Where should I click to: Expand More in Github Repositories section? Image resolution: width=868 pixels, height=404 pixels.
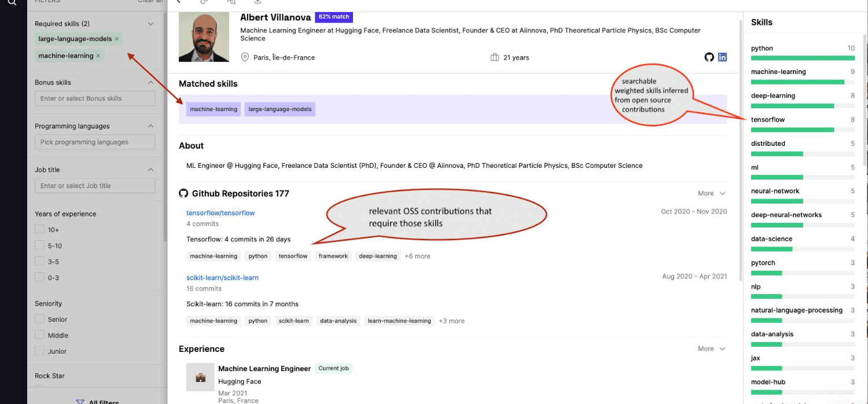(x=711, y=193)
